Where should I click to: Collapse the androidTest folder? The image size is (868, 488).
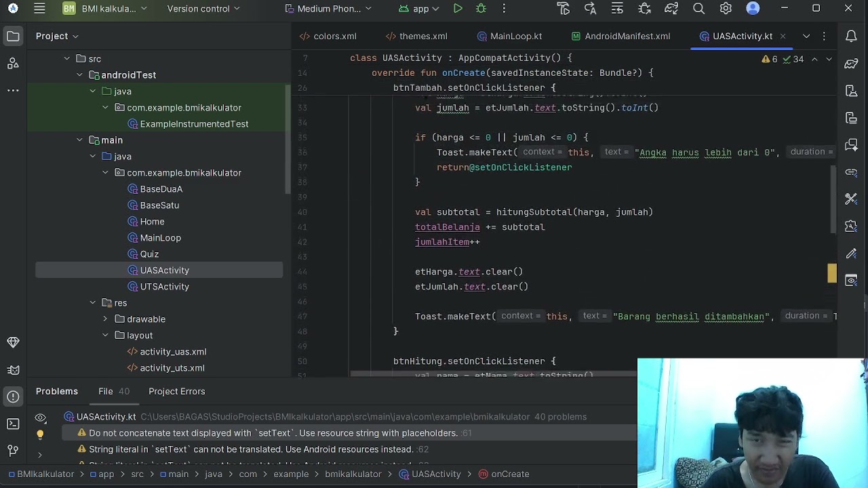click(x=79, y=75)
